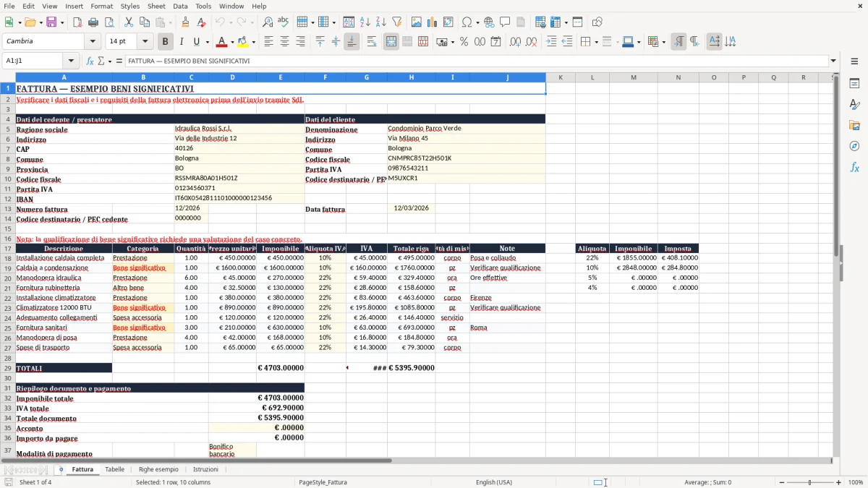Toggle left-to-right text direction

(x=678, y=42)
